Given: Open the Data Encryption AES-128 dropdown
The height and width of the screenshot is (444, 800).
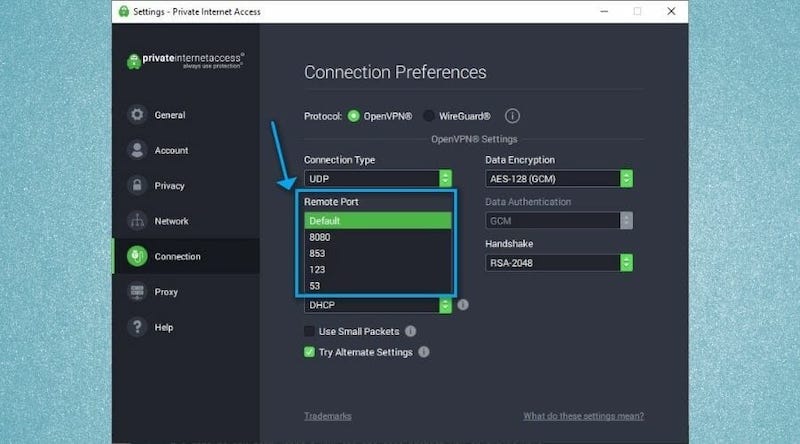Looking at the screenshot, I should coord(559,179).
